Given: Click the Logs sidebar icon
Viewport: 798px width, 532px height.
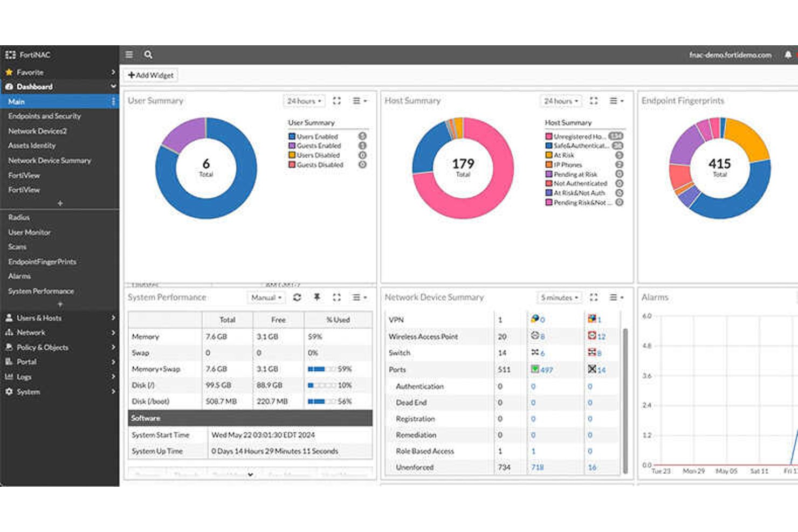Looking at the screenshot, I should (9, 377).
